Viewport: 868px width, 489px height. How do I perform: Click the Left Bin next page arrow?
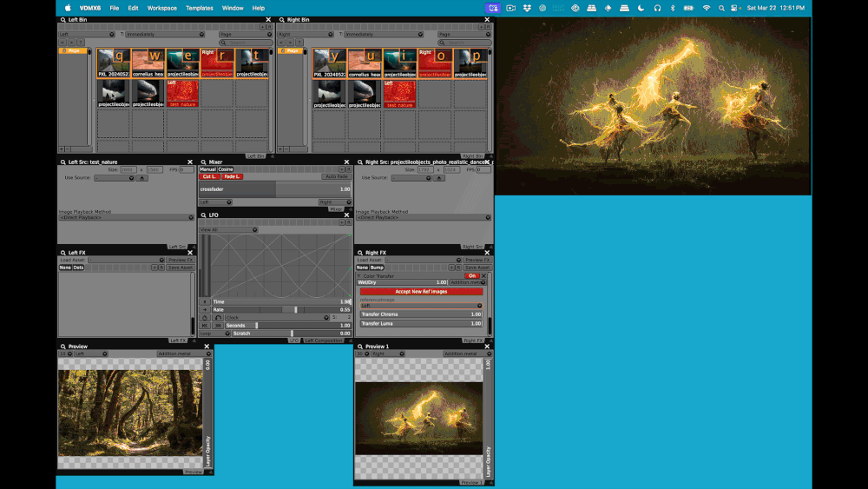(x=71, y=43)
